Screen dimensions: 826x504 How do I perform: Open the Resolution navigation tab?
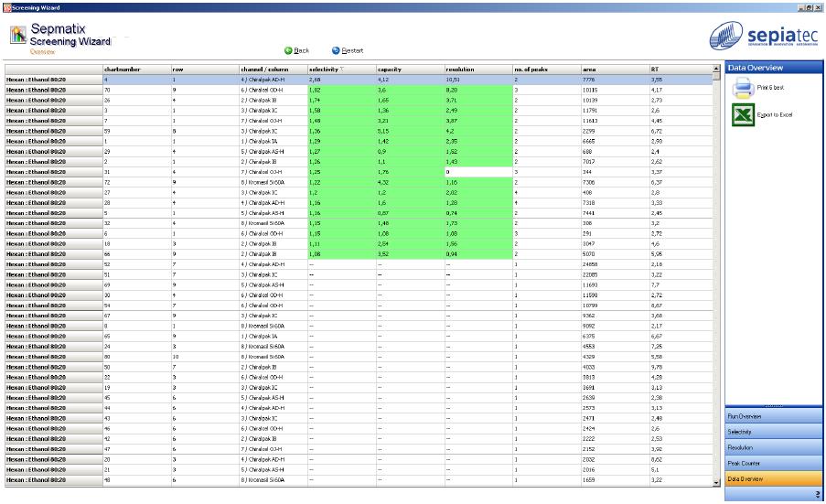(x=773, y=447)
